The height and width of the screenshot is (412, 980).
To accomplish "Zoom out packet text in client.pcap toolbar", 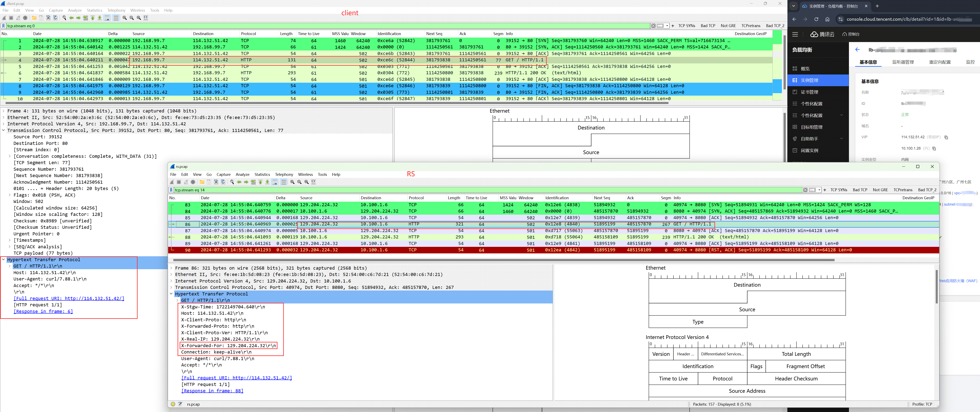I will coord(132,18).
